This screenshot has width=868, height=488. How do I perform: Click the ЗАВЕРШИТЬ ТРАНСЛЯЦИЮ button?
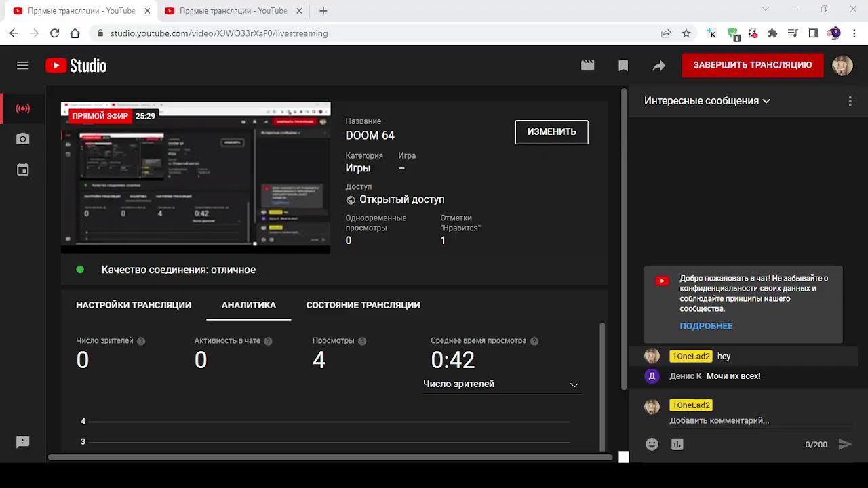point(753,65)
